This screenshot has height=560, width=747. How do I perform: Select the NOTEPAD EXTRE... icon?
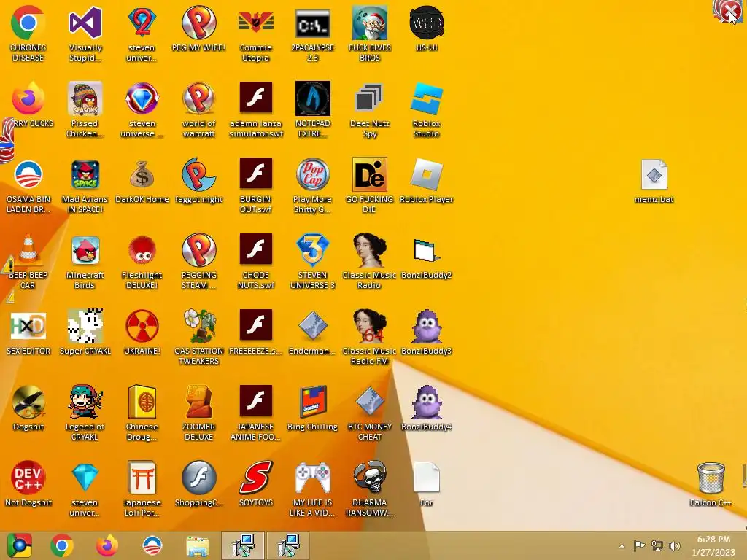click(312, 98)
